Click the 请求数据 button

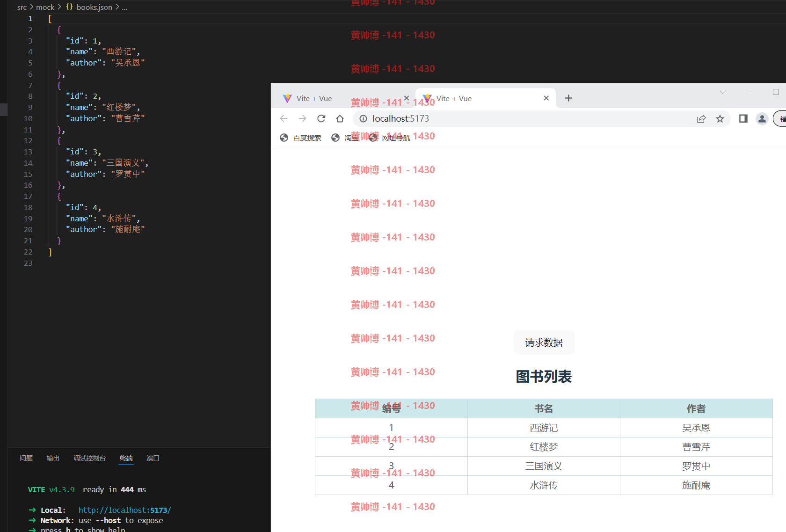[x=544, y=343]
